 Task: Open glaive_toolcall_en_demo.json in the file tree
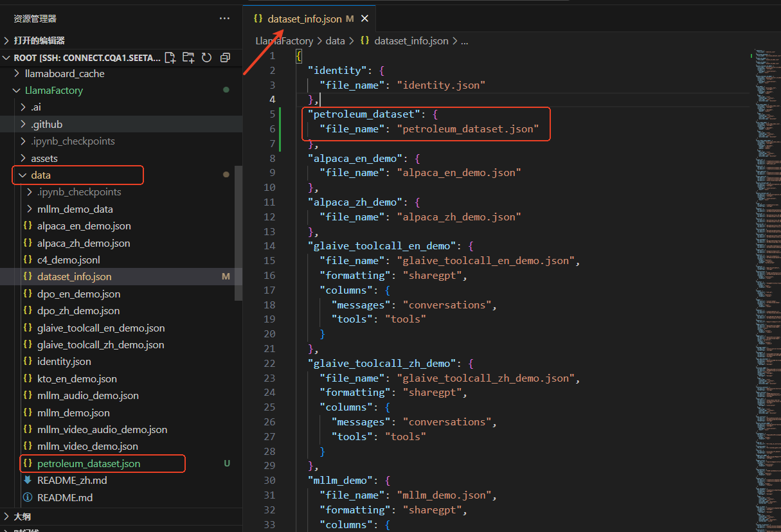(101, 328)
